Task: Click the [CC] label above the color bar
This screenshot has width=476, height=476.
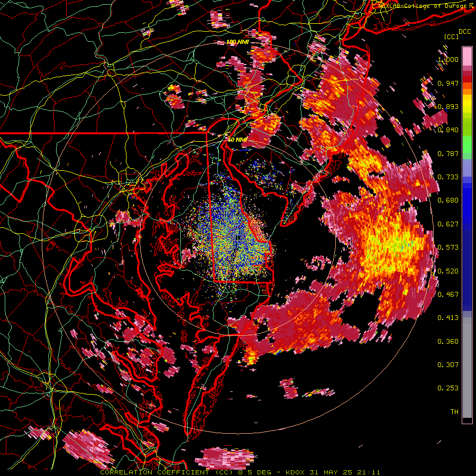Action: [452, 36]
